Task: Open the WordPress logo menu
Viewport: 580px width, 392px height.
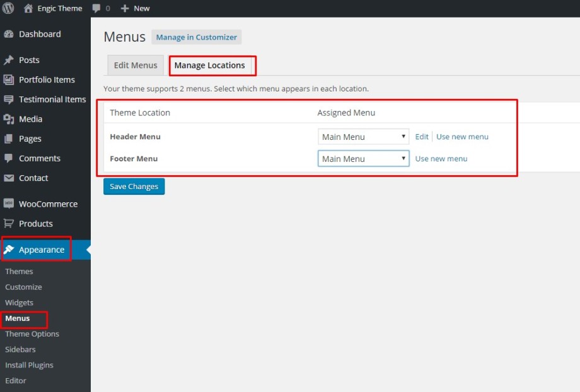Action: click(7, 8)
